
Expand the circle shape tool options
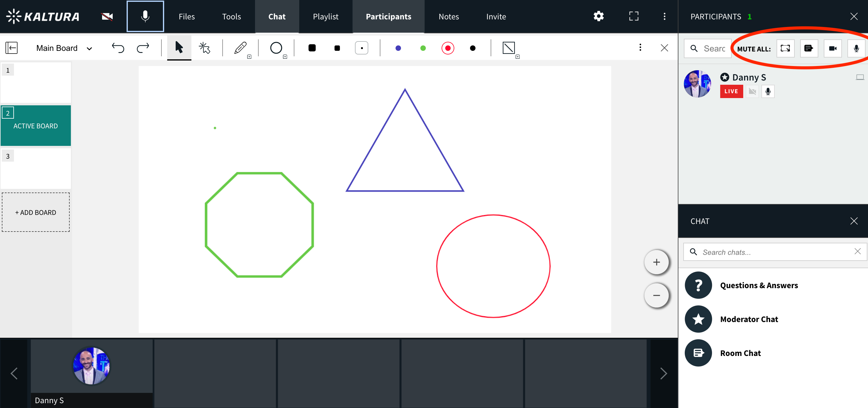pos(285,57)
